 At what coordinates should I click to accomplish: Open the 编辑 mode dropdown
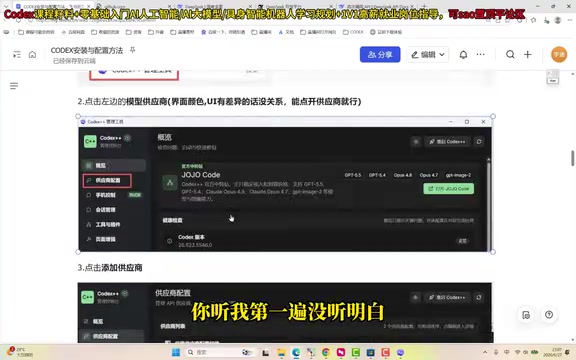coord(428,54)
